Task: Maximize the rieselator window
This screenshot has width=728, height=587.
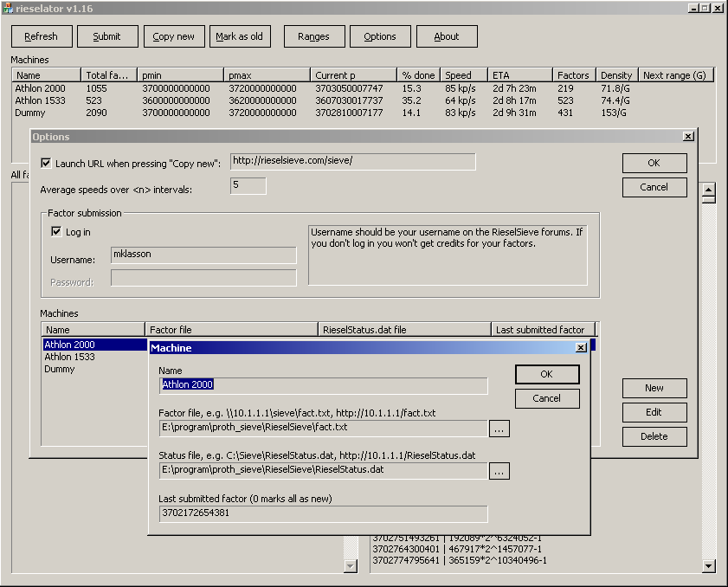Action: click(x=705, y=9)
